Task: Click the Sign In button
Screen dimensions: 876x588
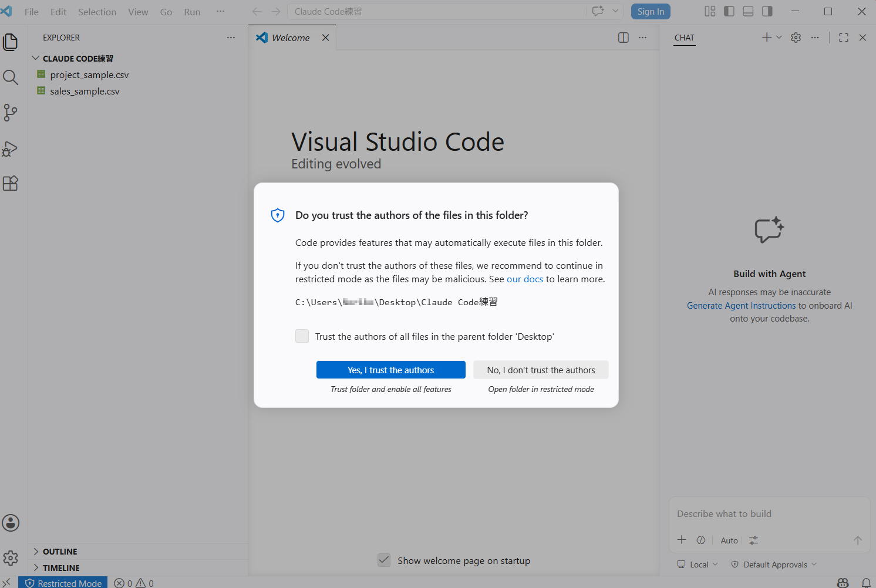Action: click(x=651, y=12)
